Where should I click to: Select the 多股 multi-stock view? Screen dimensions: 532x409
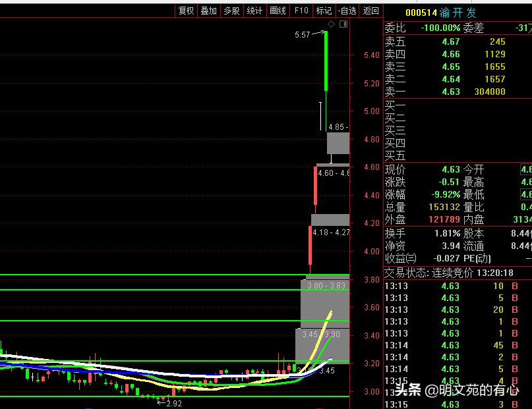231,11
